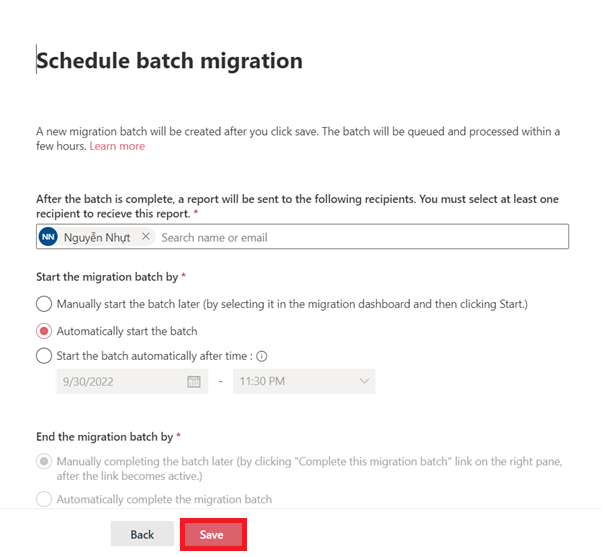This screenshot has width=603, height=557.
Task: Select Manually completing the batch later
Action: (44, 462)
